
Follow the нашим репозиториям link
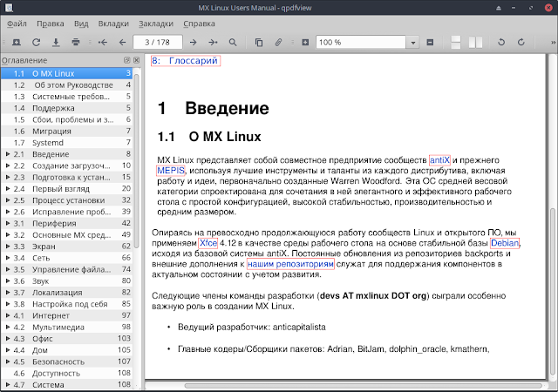click(x=290, y=264)
